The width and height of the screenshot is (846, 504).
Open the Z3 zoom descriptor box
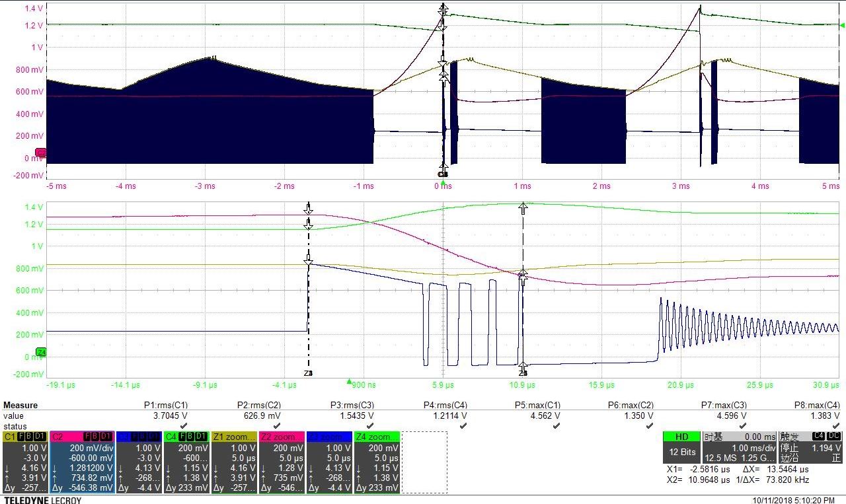pos(329,462)
